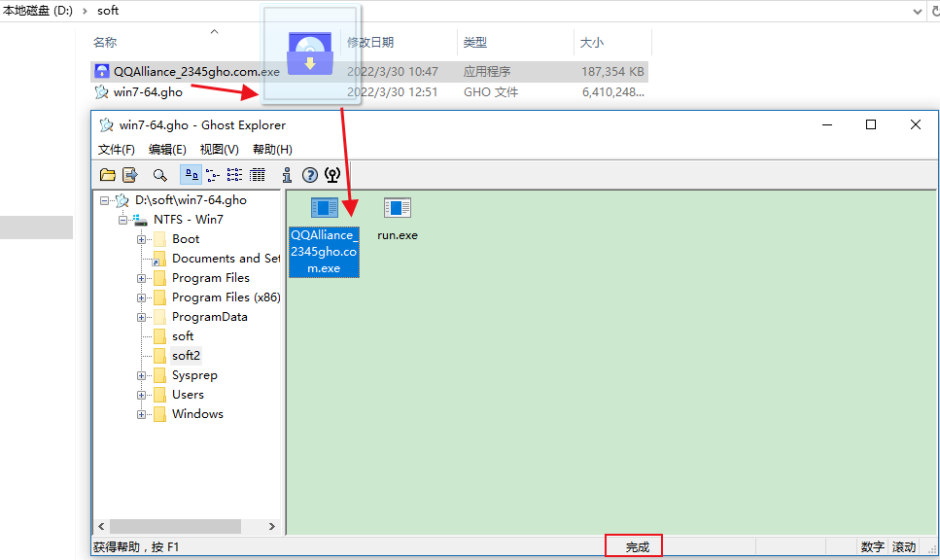
Task: Switch to small icons view
Action: pyautogui.click(x=213, y=175)
